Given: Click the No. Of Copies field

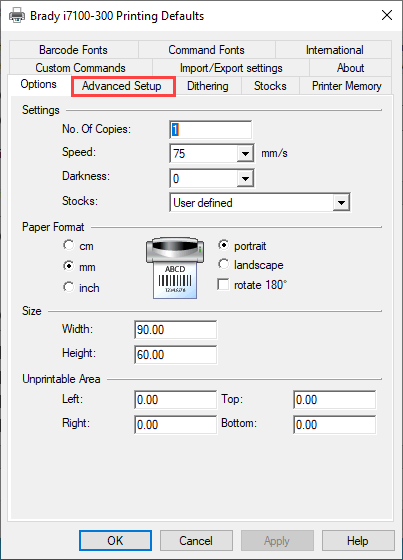Looking at the screenshot, I should 211,130.
